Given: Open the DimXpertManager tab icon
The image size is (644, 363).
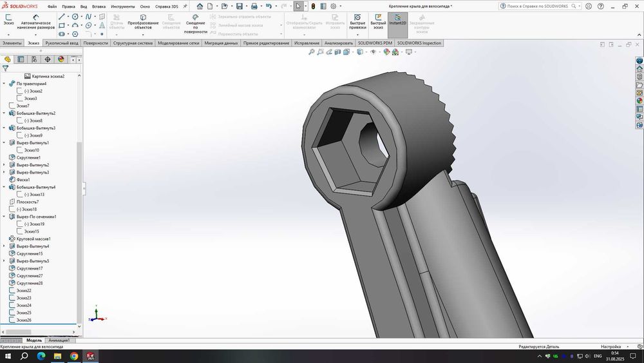Looking at the screenshot, I should click(48, 59).
